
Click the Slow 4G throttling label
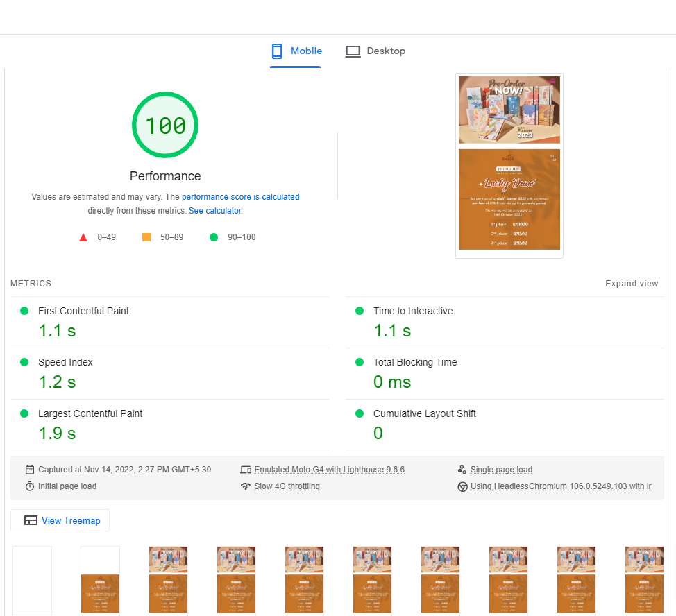click(x=287, y=486)
